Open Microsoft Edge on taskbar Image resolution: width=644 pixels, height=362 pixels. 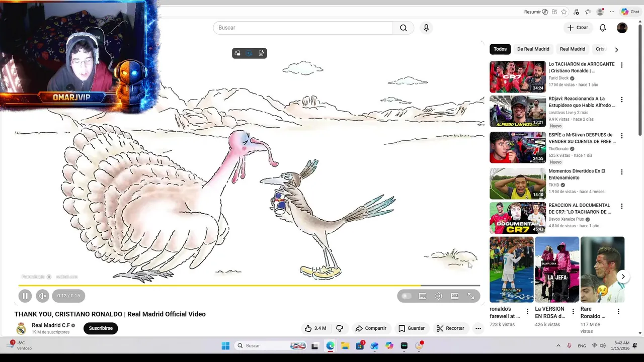330,346
